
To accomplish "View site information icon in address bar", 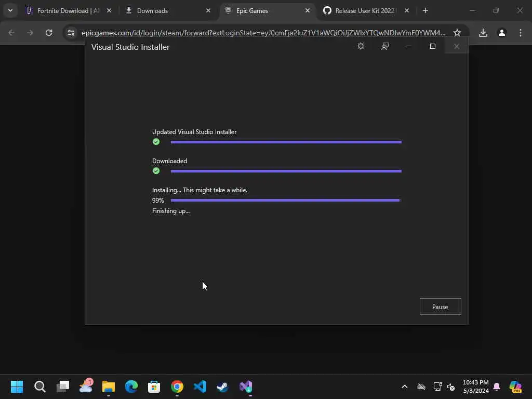I will [x=71, y=33].
